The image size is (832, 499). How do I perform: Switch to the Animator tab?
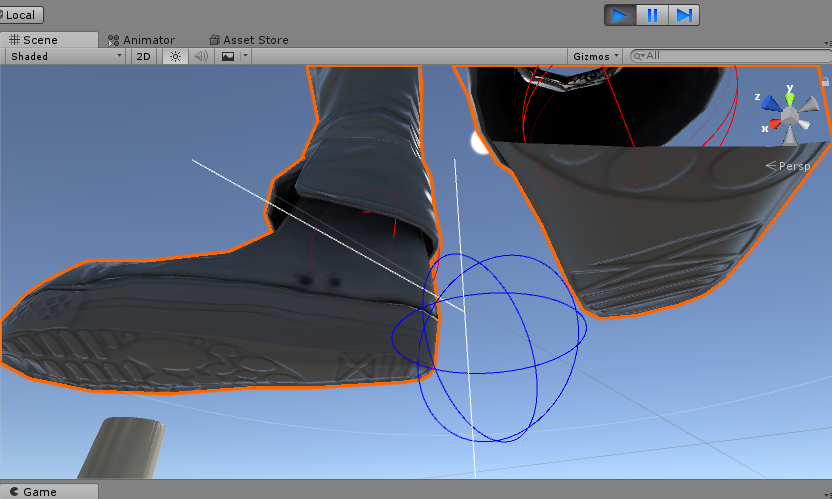click(141, 40)
